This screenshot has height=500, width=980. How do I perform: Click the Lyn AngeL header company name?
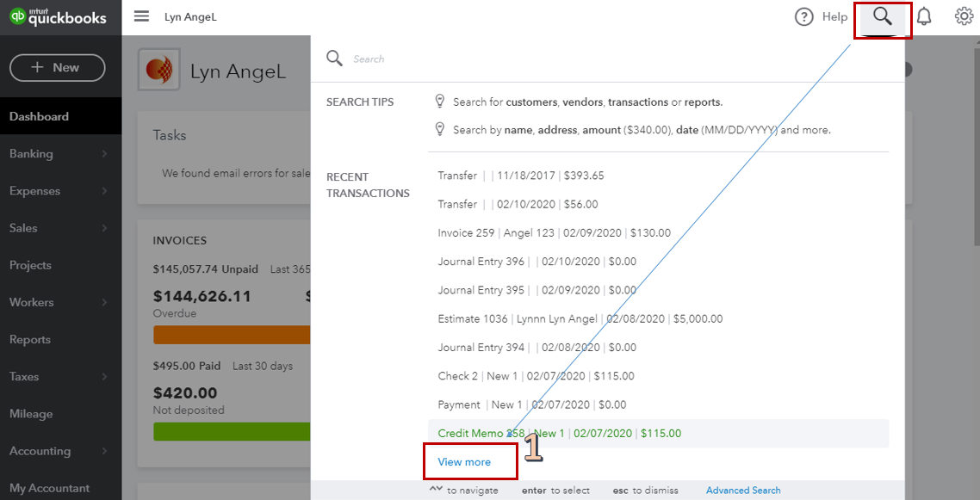coord(190,17)
